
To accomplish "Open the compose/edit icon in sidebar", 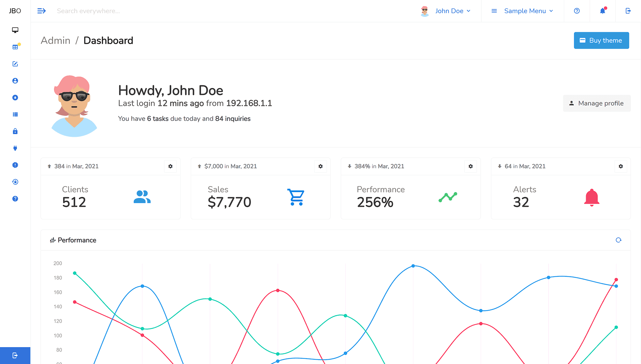I will coord(15,64).
